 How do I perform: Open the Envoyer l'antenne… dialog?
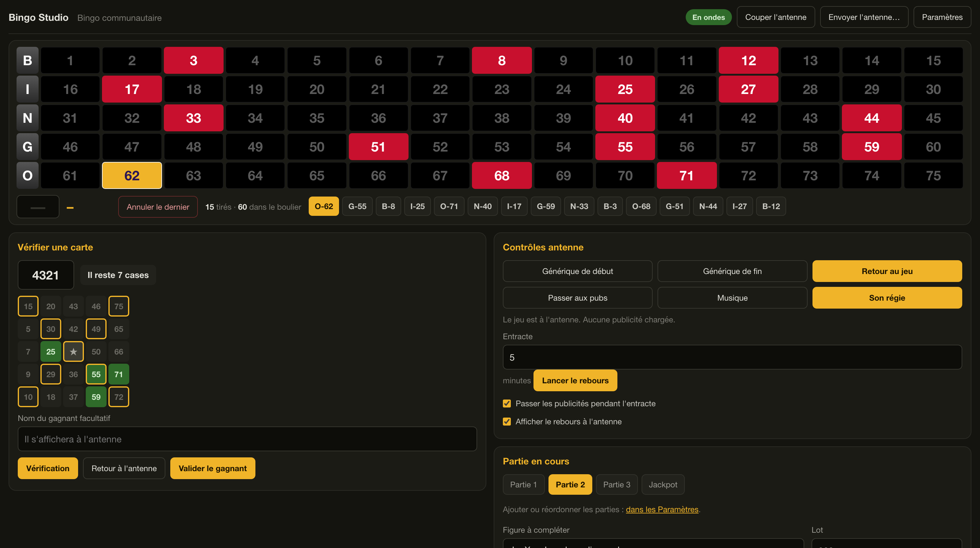[864, 17]
